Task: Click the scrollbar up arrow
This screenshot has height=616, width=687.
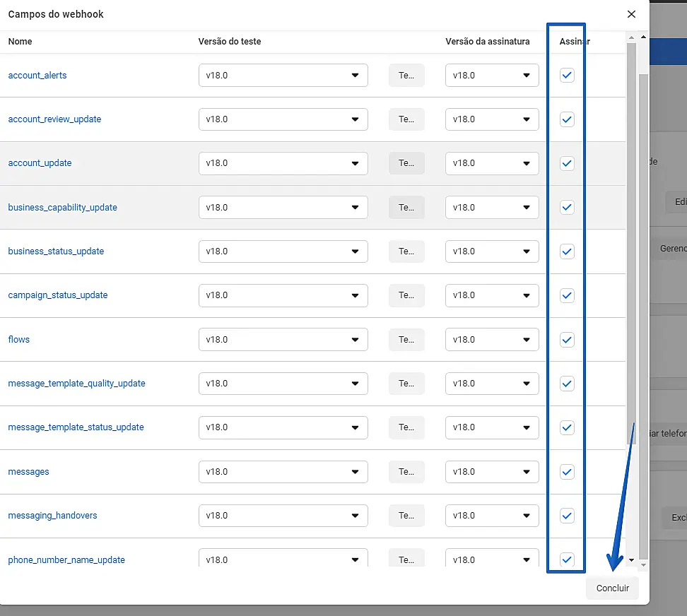Action: pyautogui.click(x=642, y=37)
